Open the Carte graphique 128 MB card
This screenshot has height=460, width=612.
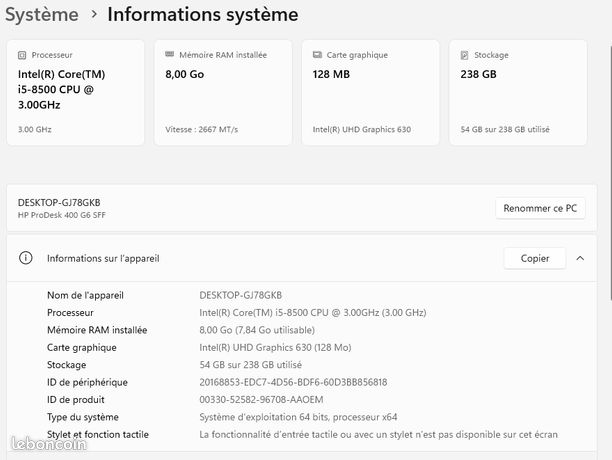[370, 93]
